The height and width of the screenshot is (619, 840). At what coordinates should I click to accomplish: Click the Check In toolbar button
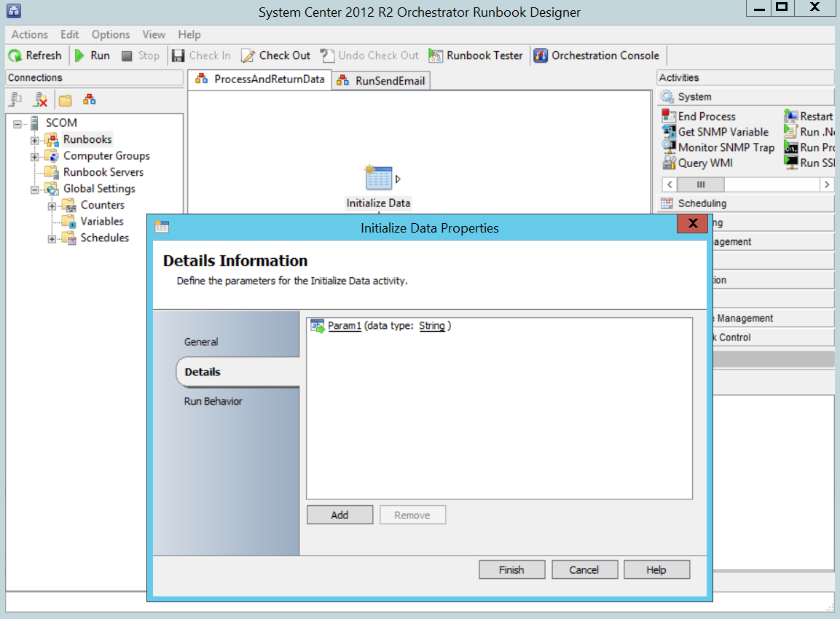(201, 55)
